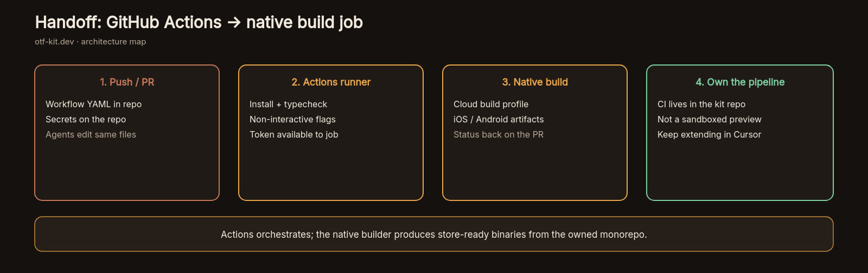Click 'Status back on the PR' line
Viewport: 868px width, 273px height.
pos(499,134)
